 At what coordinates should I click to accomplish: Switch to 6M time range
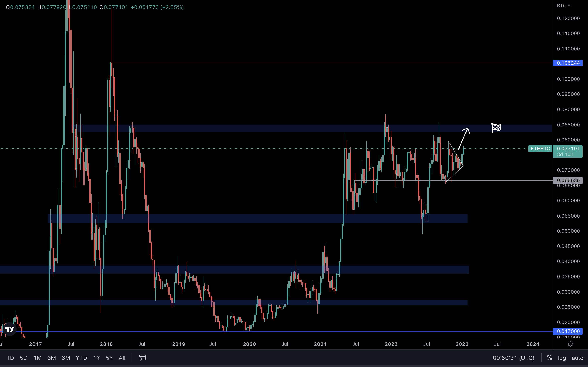click(66, 358)
